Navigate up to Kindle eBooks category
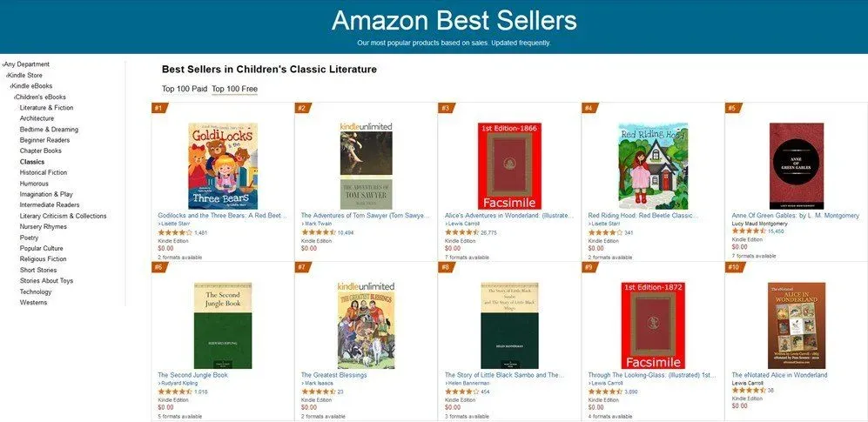This screenshot has width=868, height=422. [x=32, y=86]
